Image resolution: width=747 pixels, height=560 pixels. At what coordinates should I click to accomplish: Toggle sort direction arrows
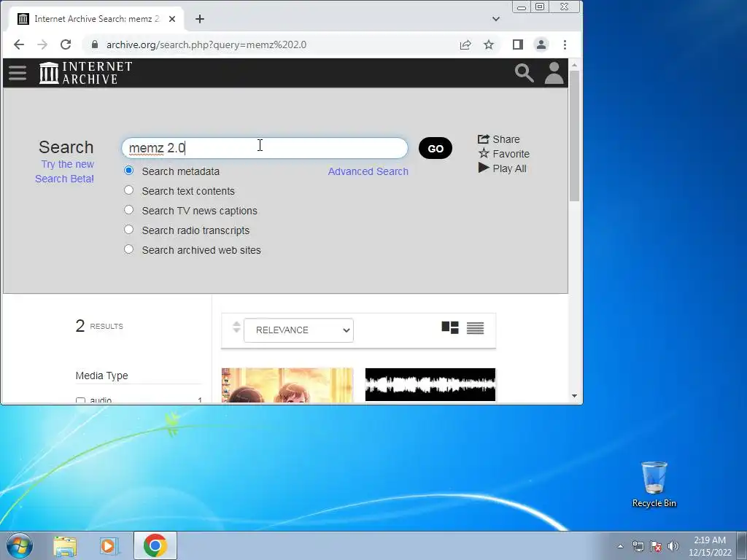pyautogui.click(x=236, y=327)
